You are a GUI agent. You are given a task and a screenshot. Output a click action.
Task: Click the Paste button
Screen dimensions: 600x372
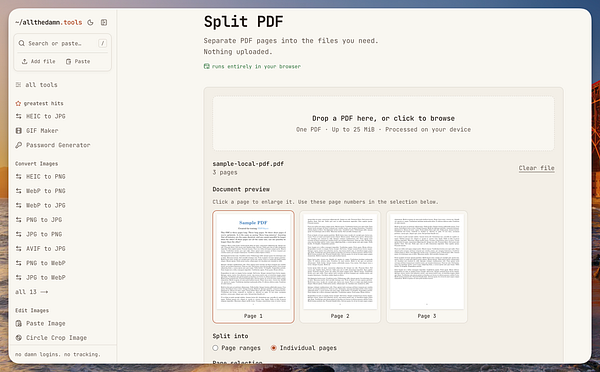78,61
